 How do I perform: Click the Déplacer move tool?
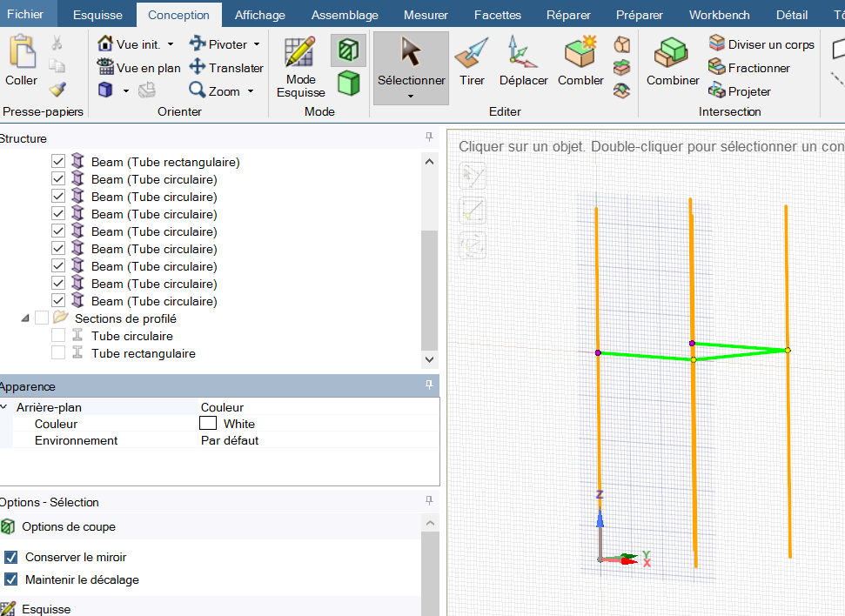point(523,63)
